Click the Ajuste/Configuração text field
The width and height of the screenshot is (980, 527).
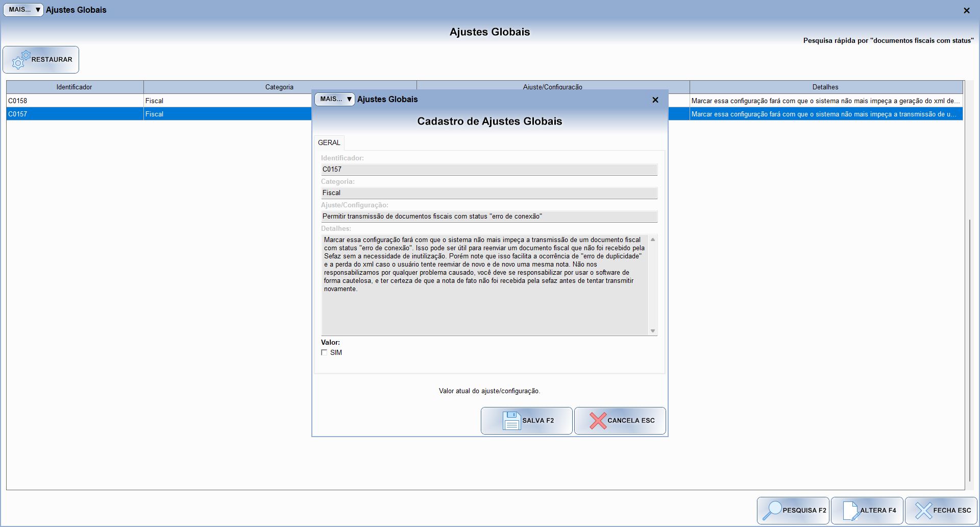pyautogui.click(x=489, y=217)
